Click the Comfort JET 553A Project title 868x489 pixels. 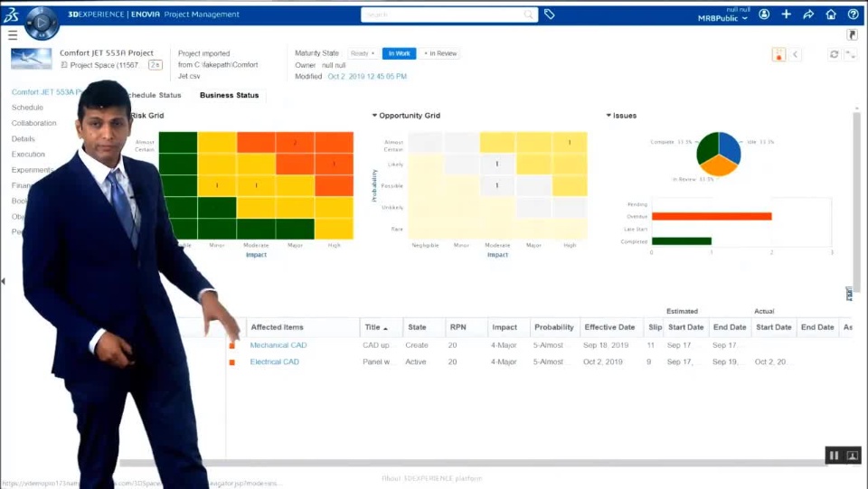pyautogui.click(x=107, y=53)
